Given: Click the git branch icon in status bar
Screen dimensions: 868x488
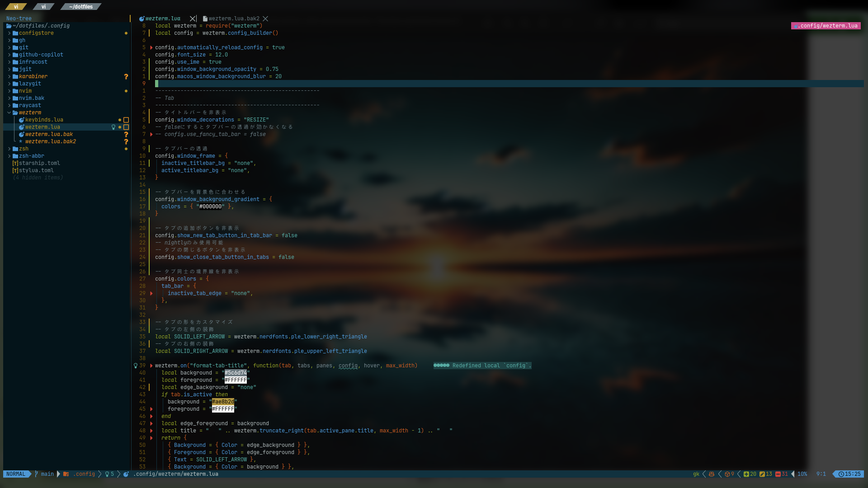Looking at the screenshot, I should [x=37, y=474].
